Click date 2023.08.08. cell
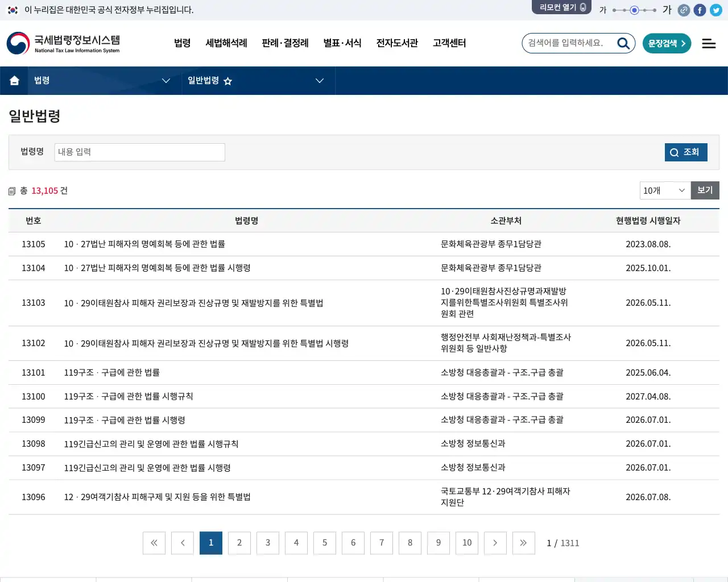This screenshot has height=582, width=728. [x=648, y=244]
